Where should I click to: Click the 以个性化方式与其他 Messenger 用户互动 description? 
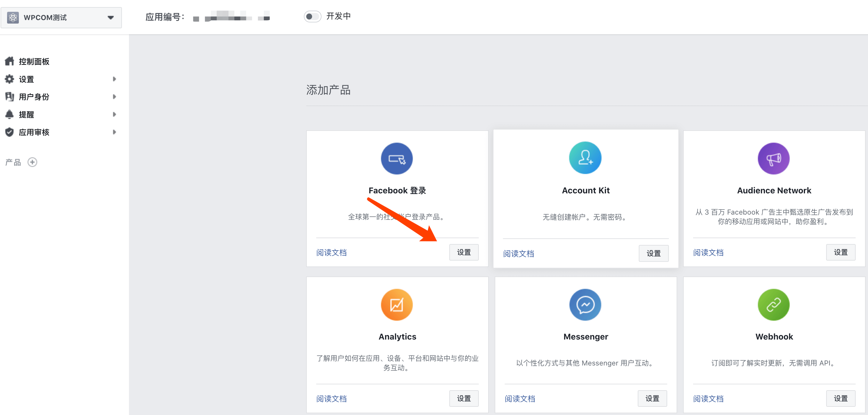(586, 363)
